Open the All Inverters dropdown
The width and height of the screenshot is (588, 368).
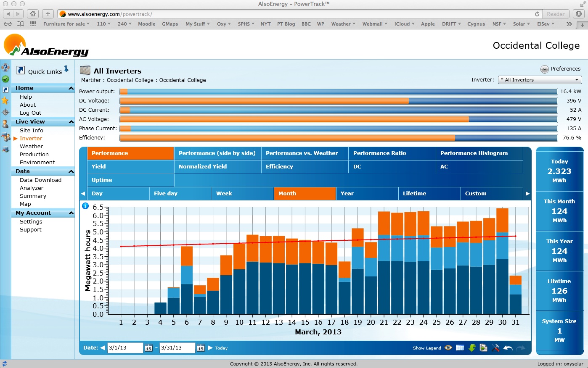540,80
